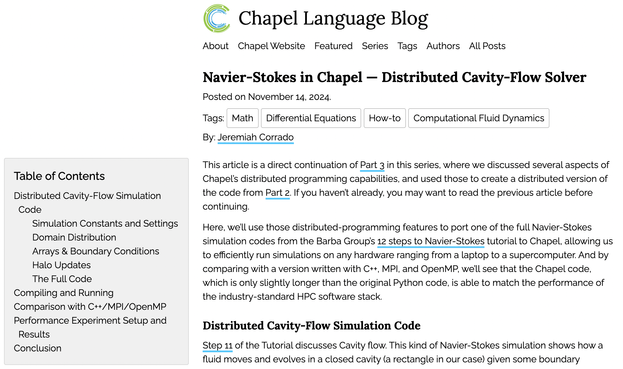Click the Chapel logo icon

click(217, 18)
